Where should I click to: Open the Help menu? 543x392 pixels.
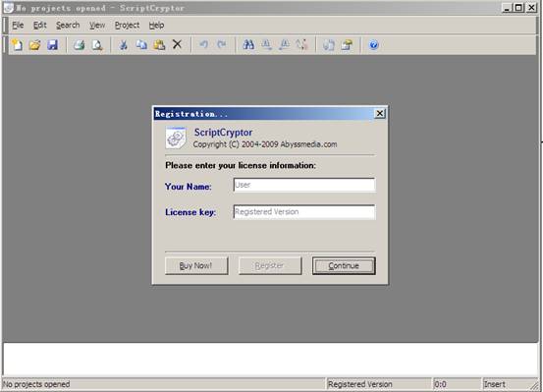coord(156,26)
